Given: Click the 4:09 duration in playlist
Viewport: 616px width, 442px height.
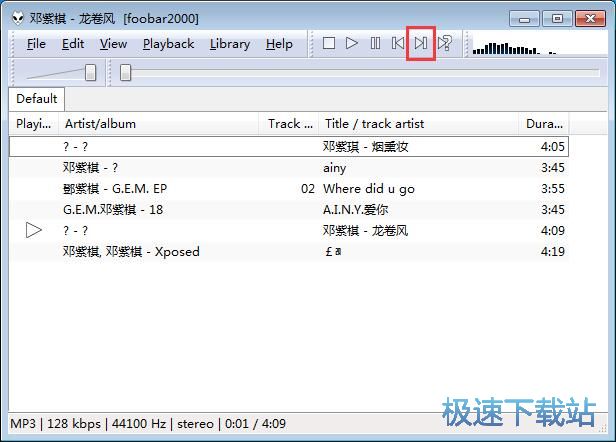Looking at the screenshot, I should 553,230.
